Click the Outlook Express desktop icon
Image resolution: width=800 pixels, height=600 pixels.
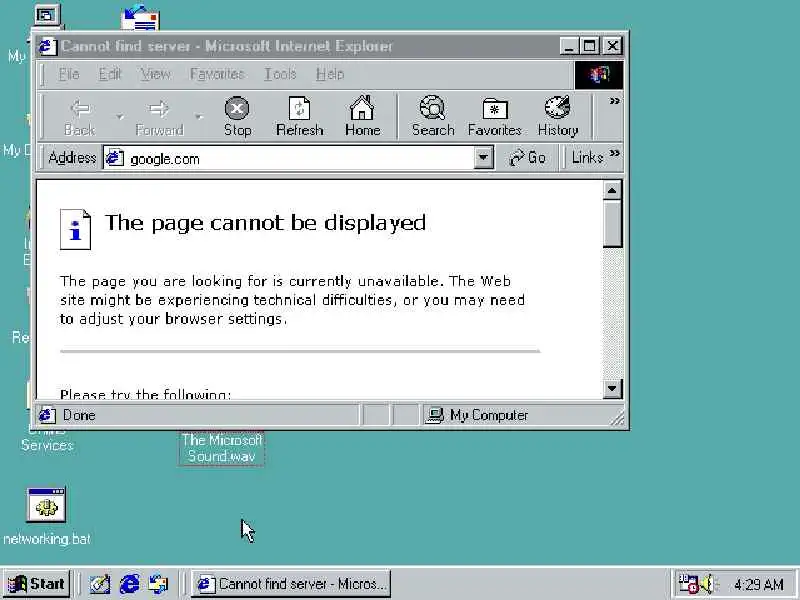[x=140, y=18]
